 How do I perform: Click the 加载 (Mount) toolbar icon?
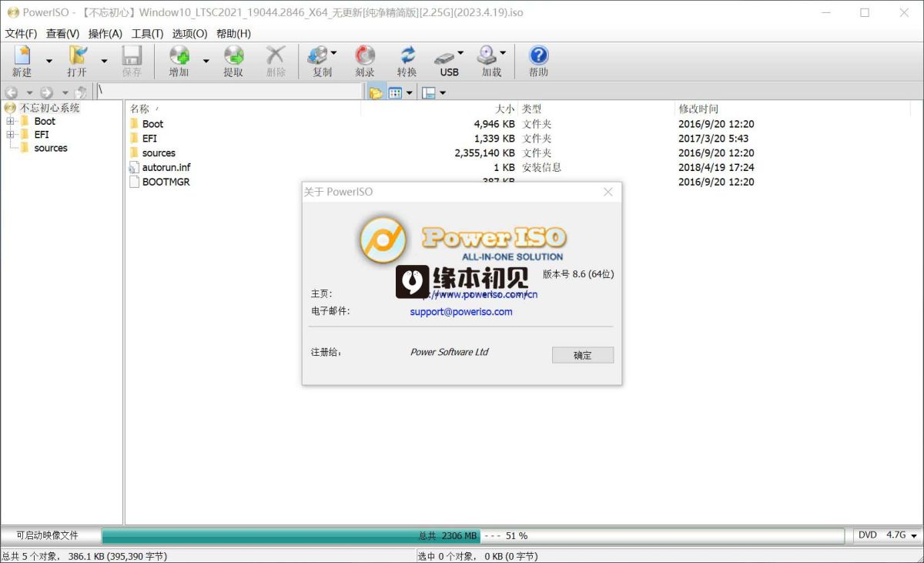click(x=487, y=55)
